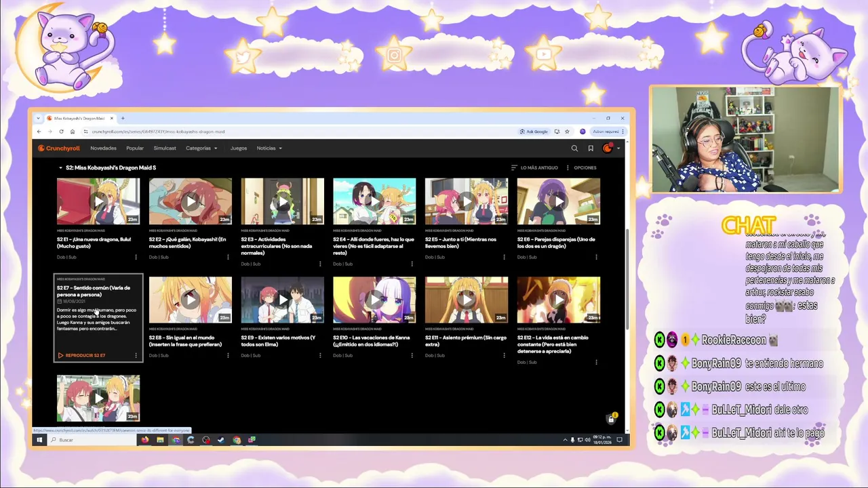Bookmark this page with the star icon

[x=567, y=131]
